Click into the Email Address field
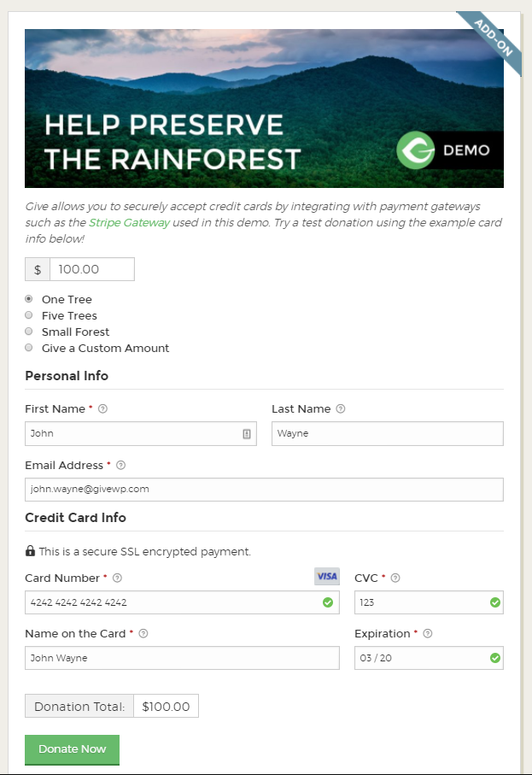This screenshot has height=775, width=532. pyautogui.click(x=264, y=490)
